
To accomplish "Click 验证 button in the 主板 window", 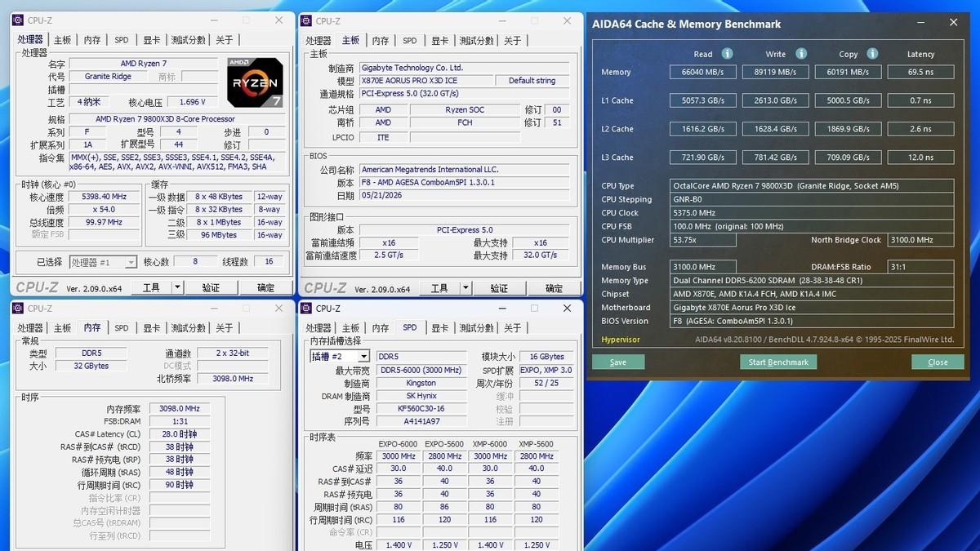I will (499, 287).
